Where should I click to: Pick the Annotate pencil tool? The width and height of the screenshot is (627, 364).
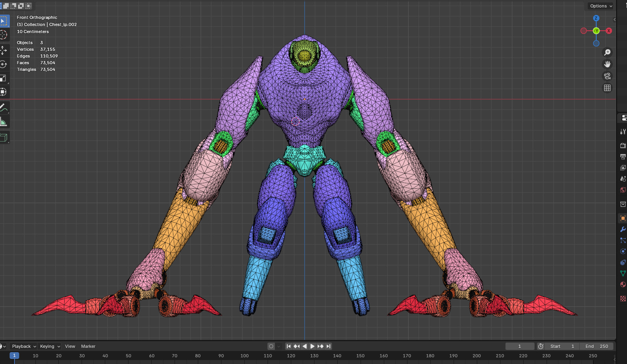pos(4,107)
